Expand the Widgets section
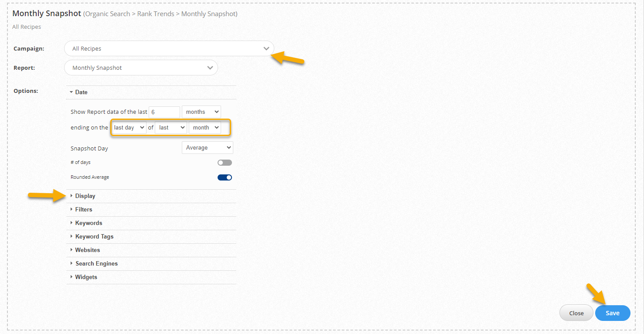644x334 pixels. click(86, 277)
